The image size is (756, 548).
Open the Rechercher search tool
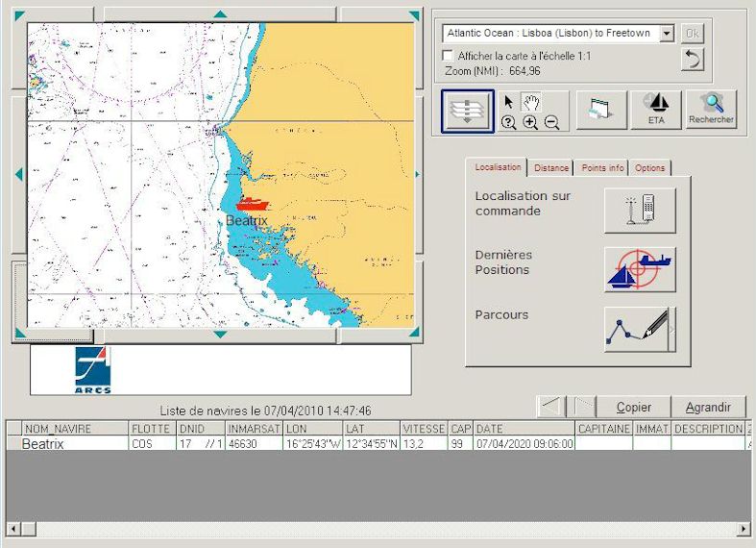711,110
